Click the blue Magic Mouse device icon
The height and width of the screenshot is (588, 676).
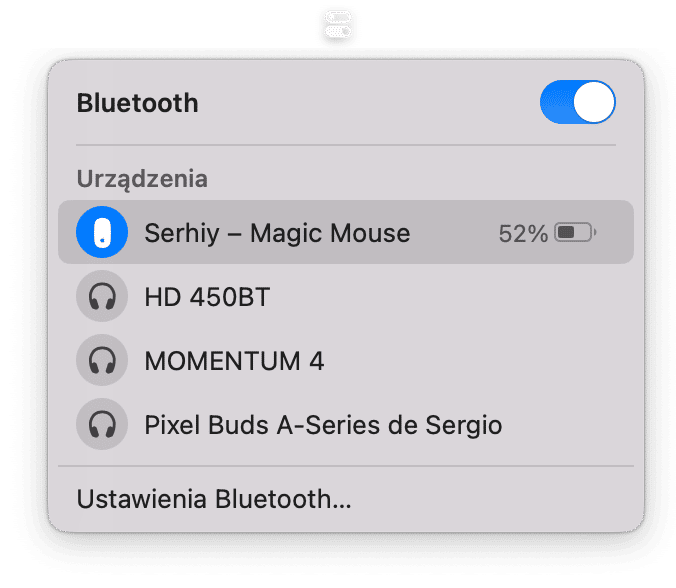click(x=102, y=232)
